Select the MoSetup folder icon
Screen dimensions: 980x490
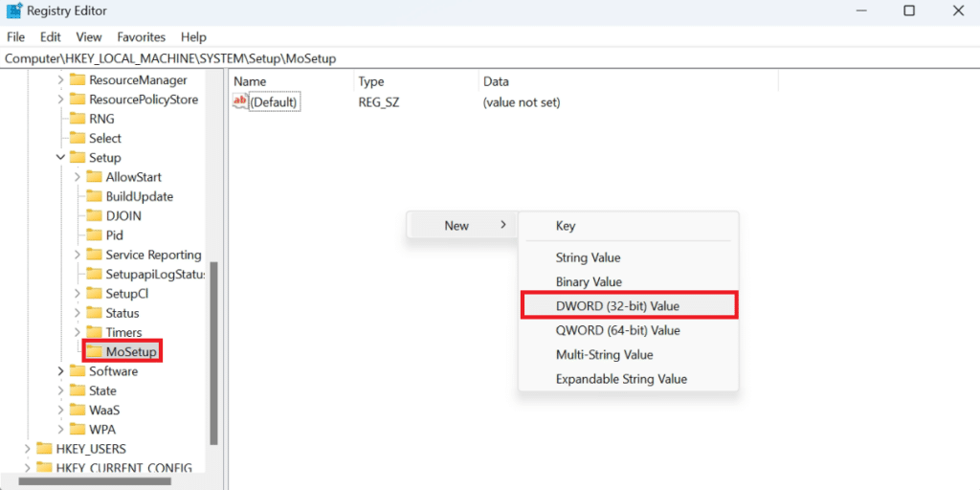coord(94,352)
